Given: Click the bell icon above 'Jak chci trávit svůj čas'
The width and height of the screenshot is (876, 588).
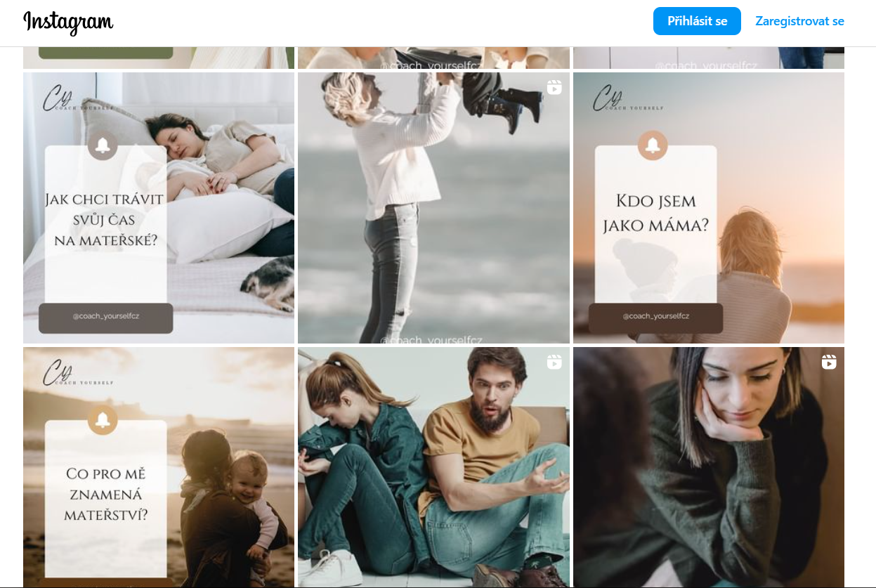Looking at the screenshot, I should tap(103, 145).
